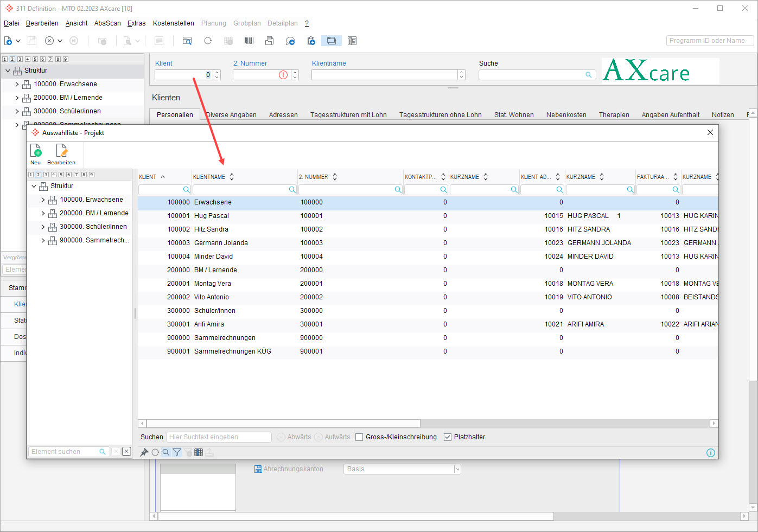Click the magnifier in the KLIENTNAME filter box
This screenshot has width=758, height=532.
(x=292, y=190)
